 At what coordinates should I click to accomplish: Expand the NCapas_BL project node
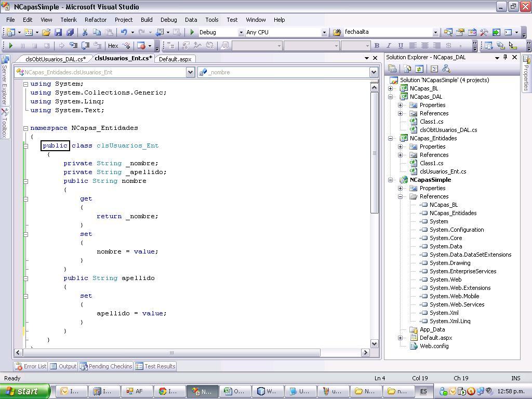pos(391,88)
